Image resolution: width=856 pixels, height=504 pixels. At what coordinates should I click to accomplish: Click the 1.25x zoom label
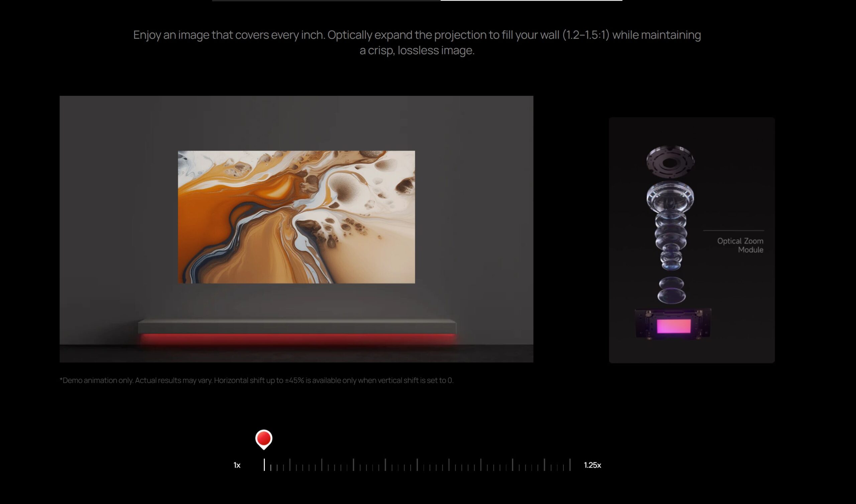coord(592,465)
